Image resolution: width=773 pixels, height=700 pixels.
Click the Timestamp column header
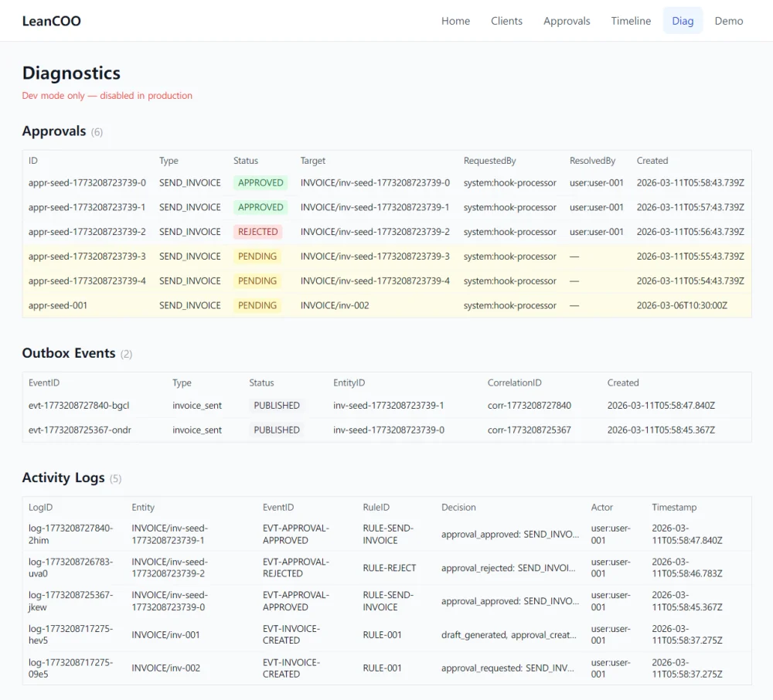point(674,508)
